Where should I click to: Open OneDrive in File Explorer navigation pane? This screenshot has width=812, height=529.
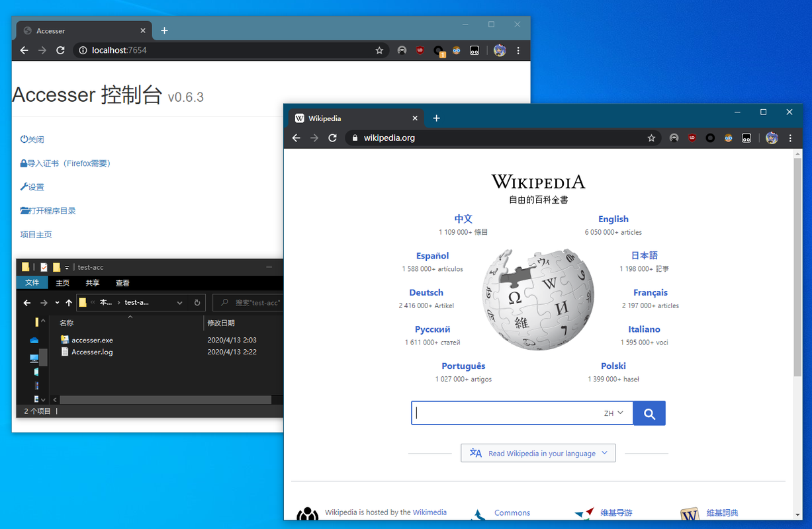34,340
